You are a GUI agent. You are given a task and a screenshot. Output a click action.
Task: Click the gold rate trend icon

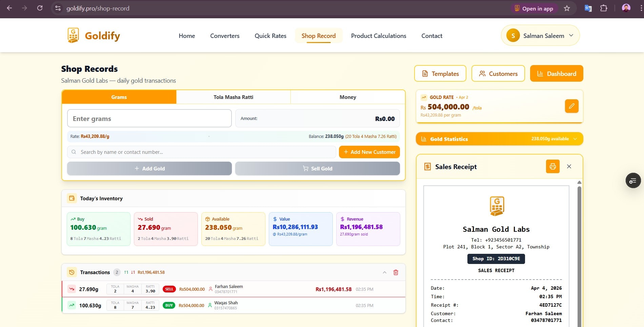[x=424, y=97]
